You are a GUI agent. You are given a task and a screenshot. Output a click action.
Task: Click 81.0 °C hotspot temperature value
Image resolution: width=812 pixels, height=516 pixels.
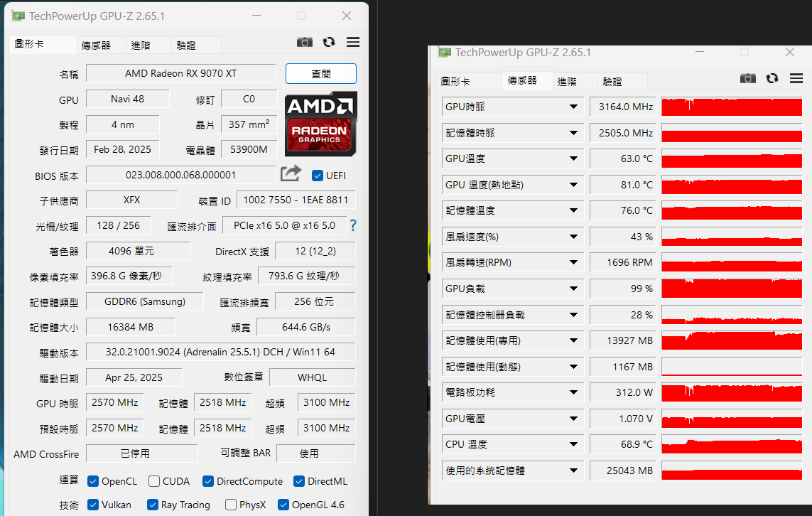623,184
